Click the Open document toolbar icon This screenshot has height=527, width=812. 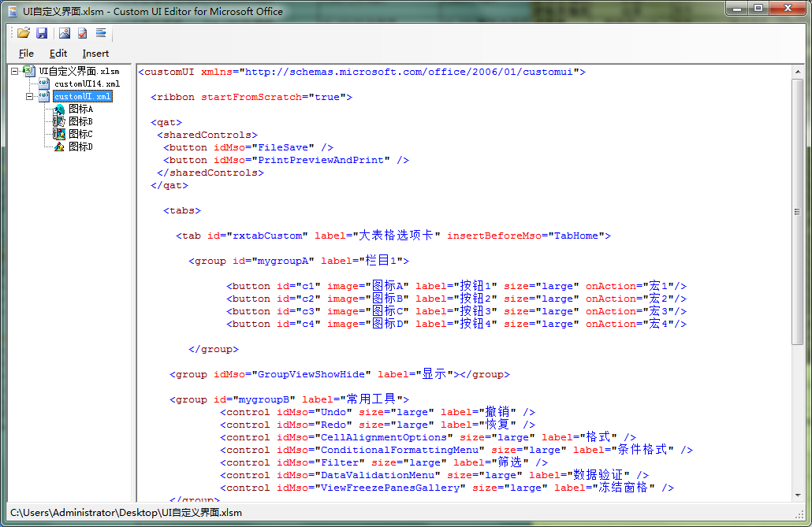[23, 32]
